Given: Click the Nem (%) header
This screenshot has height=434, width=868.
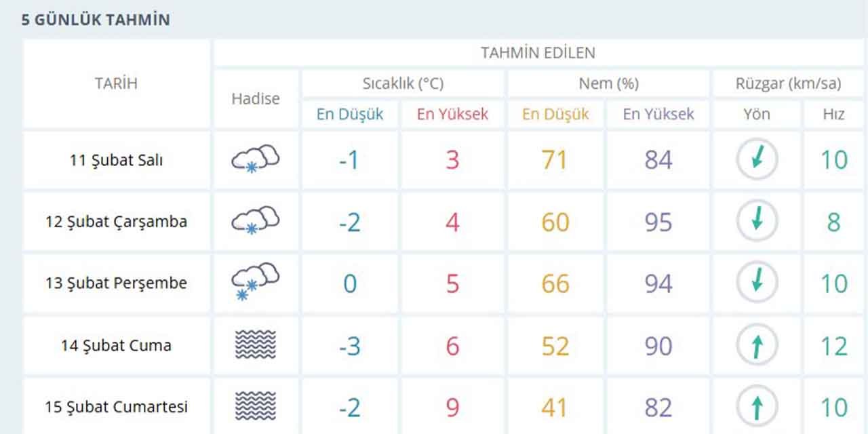Looking at the screenshot, I should click(x=608, y=83).
